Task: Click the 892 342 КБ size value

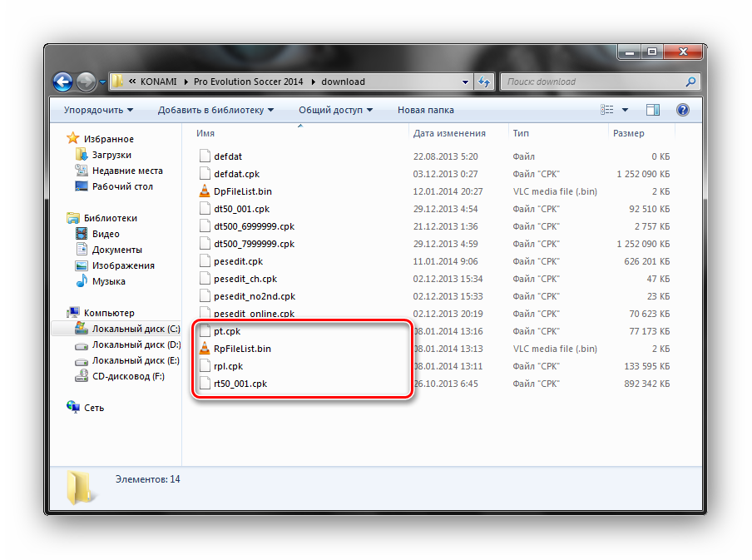Action: (x=647, y=384)
